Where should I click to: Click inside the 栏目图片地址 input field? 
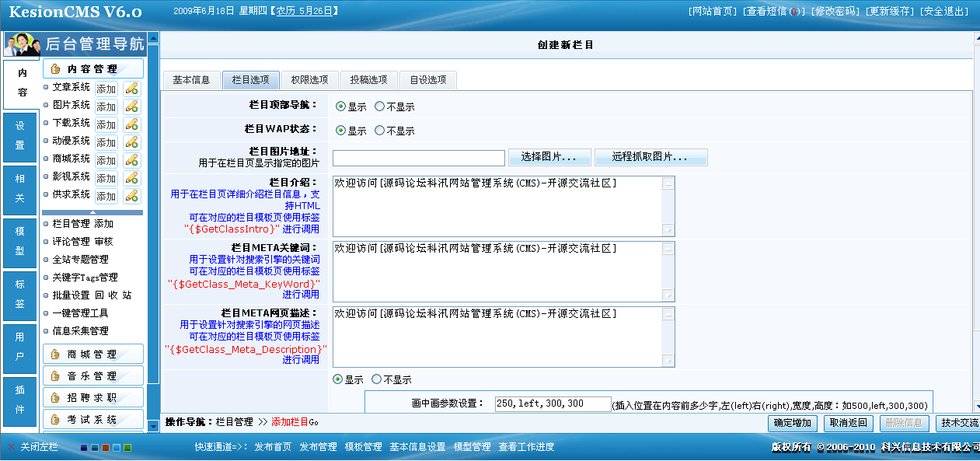pos(418,157)
